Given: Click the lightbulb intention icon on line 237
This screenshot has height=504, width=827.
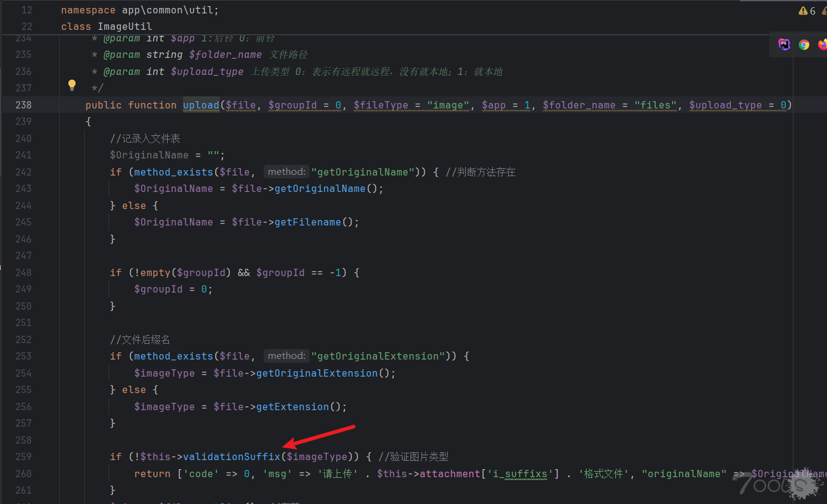Looking at the screenshot, I should (72, 85).
